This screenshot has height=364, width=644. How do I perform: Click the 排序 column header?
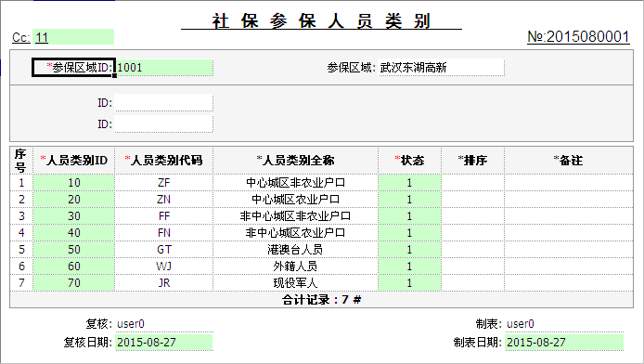[472, 161]
